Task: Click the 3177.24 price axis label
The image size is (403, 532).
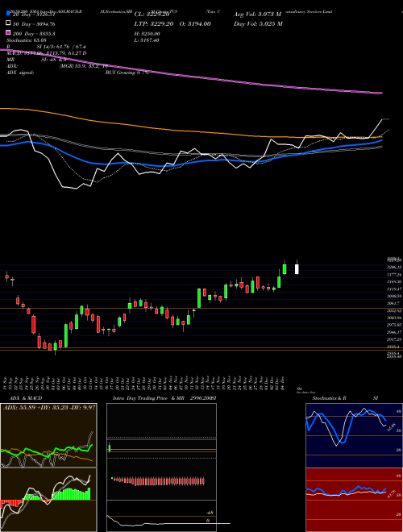Action: pos(395,275)
